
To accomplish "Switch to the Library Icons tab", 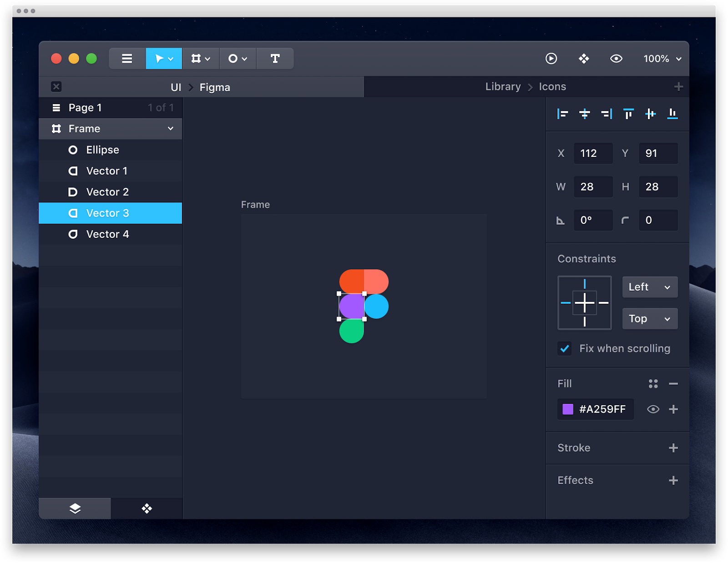I will (x=526, y=87).
